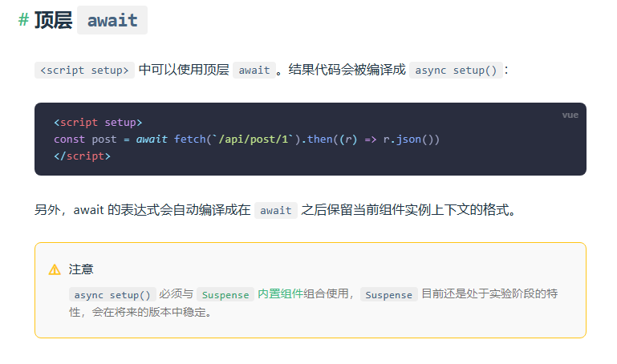Click the await keyword inside code block
The image size is (617, 364).
click(152, 140)
